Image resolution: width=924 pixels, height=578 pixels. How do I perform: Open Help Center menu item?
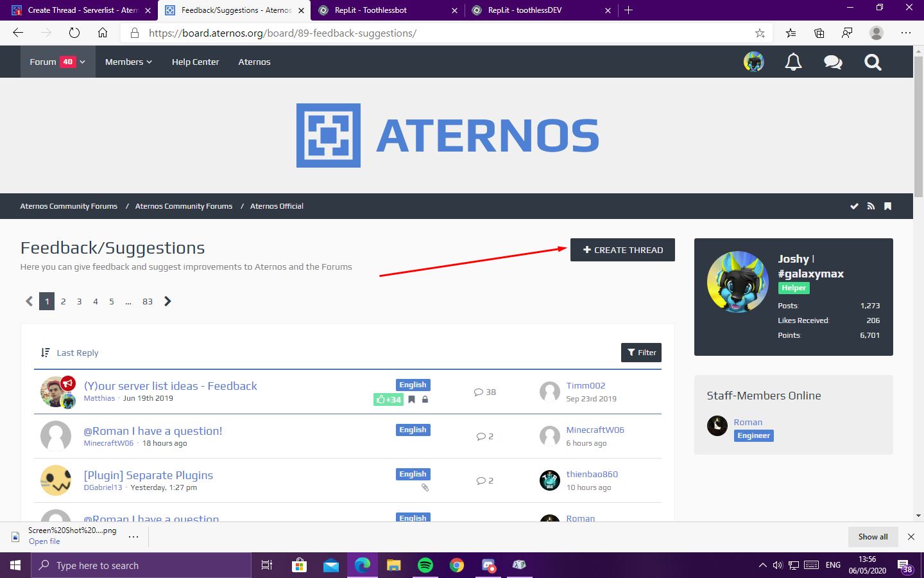click(195, 62)
